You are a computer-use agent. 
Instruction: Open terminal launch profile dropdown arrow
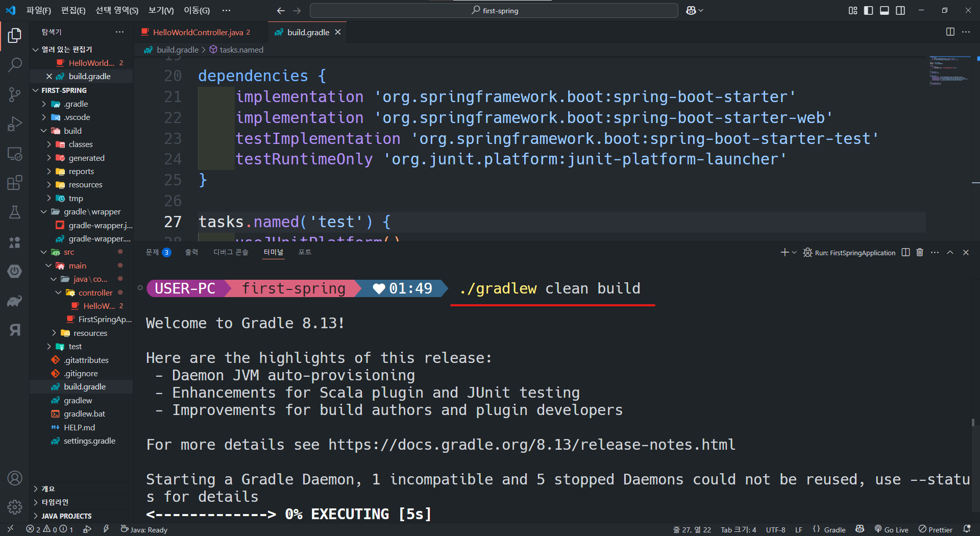click(x=794, y=252)
